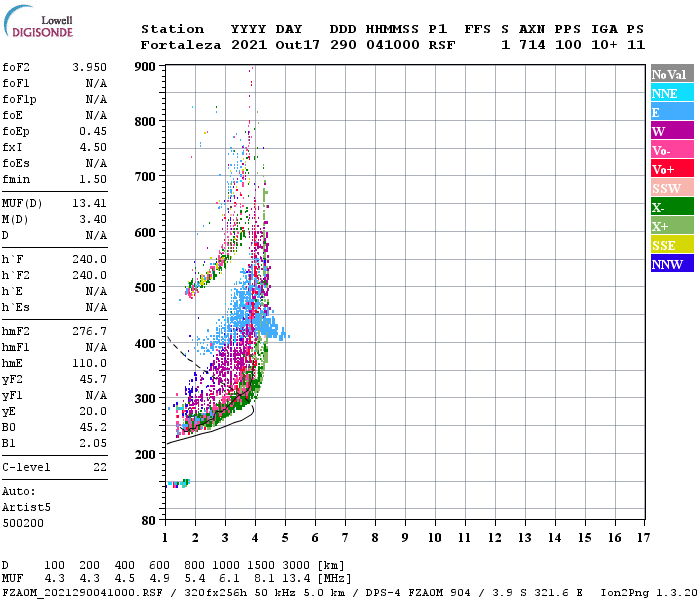The image size is (700, 600).
Task: Select the Vo+ red legend swatch
Action: [x=672, y=169]
